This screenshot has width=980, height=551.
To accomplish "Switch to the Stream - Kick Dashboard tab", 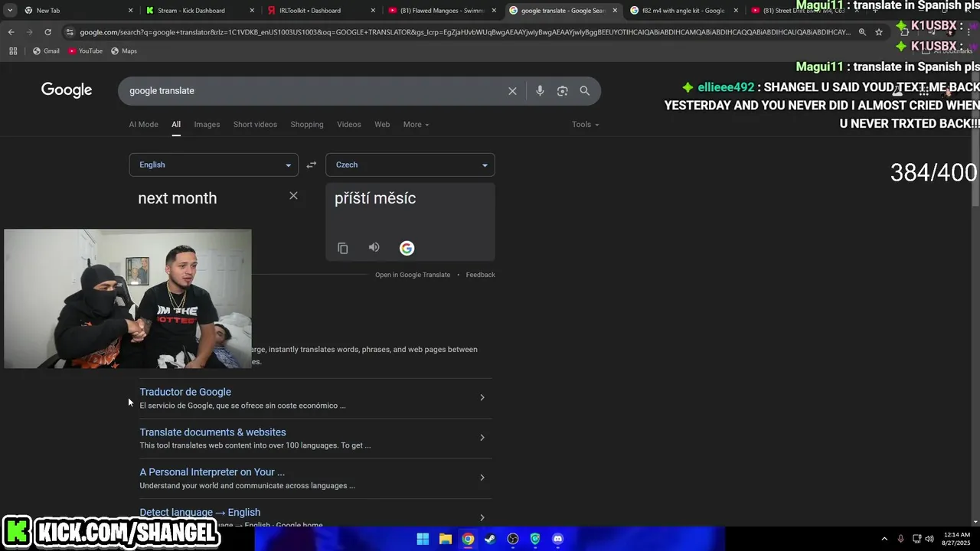I will 201,11.
